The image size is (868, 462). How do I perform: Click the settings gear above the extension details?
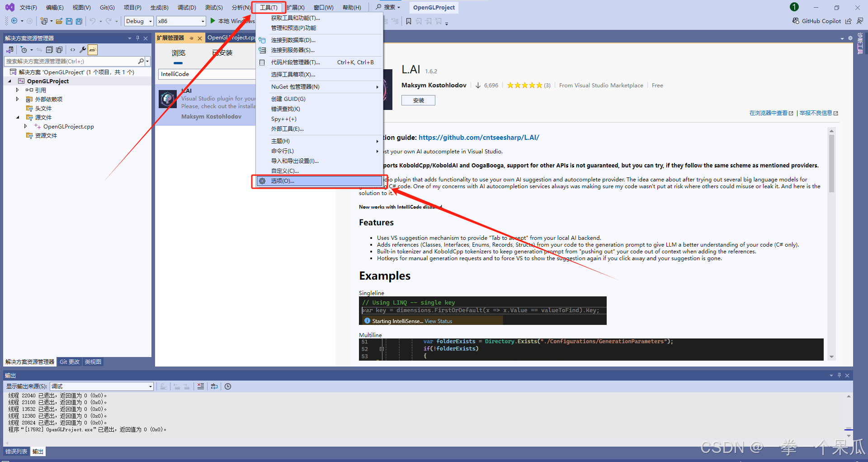[x=850, y=38]
